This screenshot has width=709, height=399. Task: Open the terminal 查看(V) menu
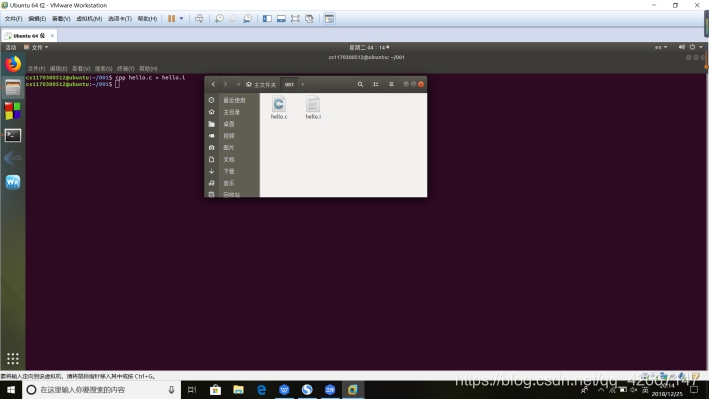click(81, 68)
